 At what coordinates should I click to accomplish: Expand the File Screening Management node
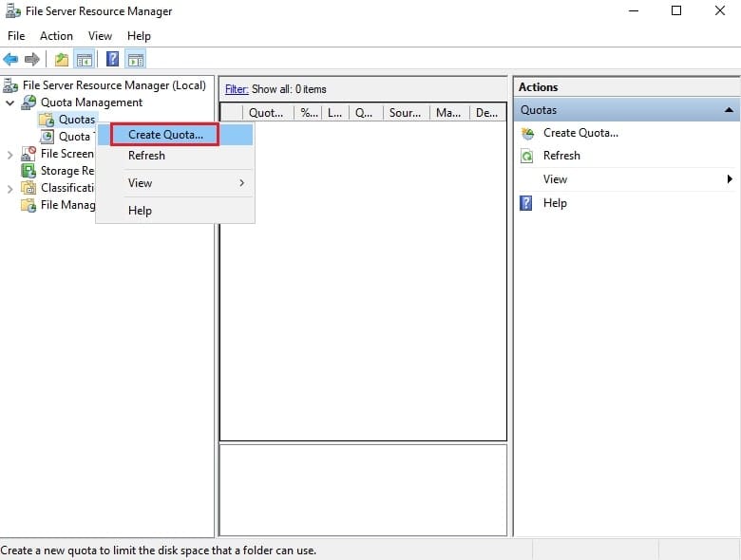tap(9, 155)
